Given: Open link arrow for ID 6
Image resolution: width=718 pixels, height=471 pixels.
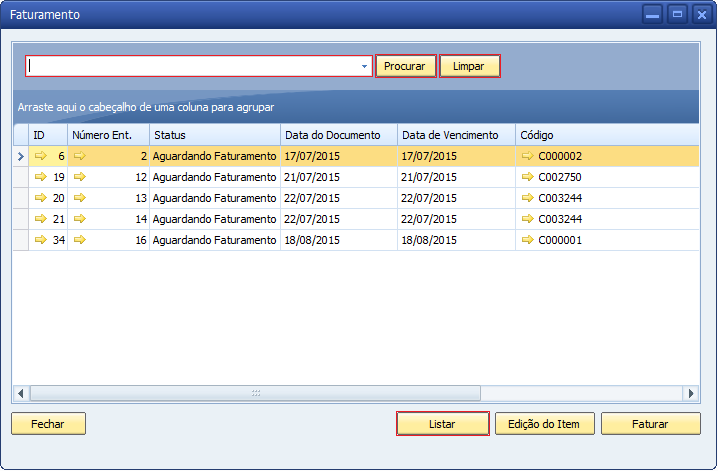Looking at the screenshot, I should tap(41, 156).
